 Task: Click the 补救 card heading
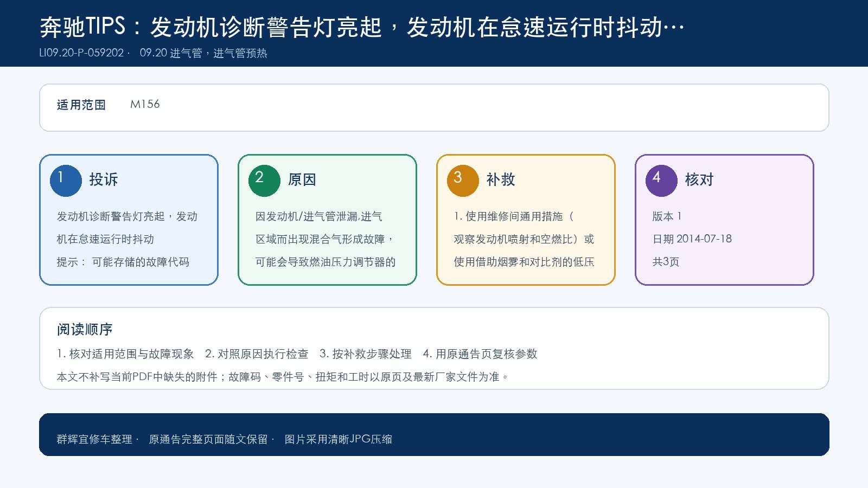pos(501,179)
